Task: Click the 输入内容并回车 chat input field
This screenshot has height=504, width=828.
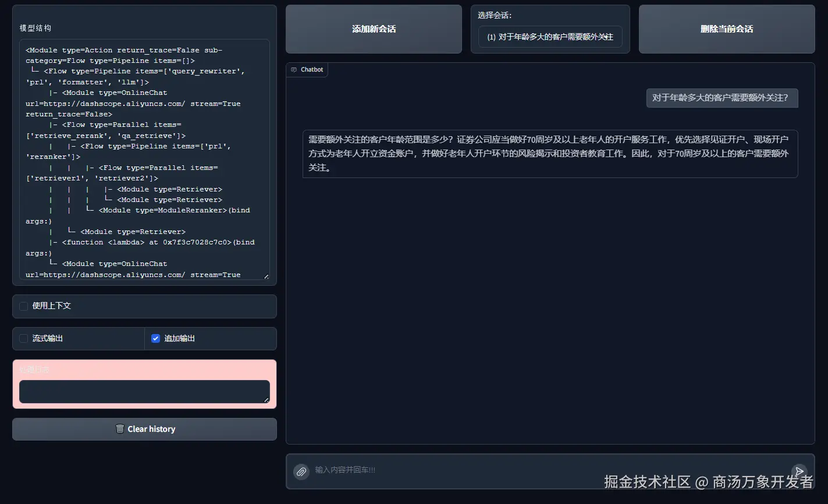Action: tap(524, 470)
